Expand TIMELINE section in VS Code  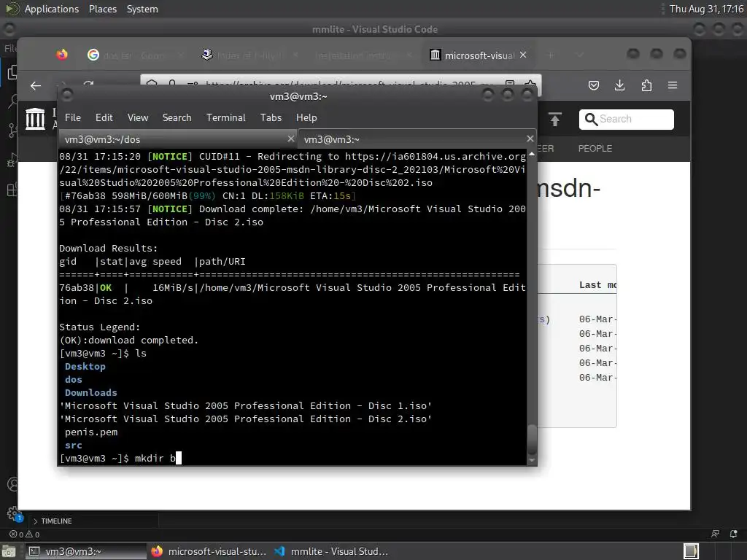point(53,521)
